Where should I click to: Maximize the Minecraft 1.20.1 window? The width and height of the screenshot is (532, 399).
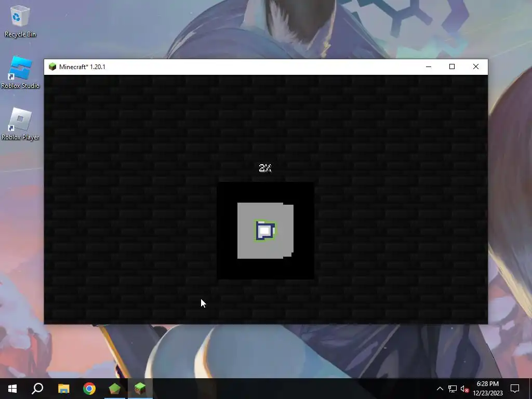(452, 67)
